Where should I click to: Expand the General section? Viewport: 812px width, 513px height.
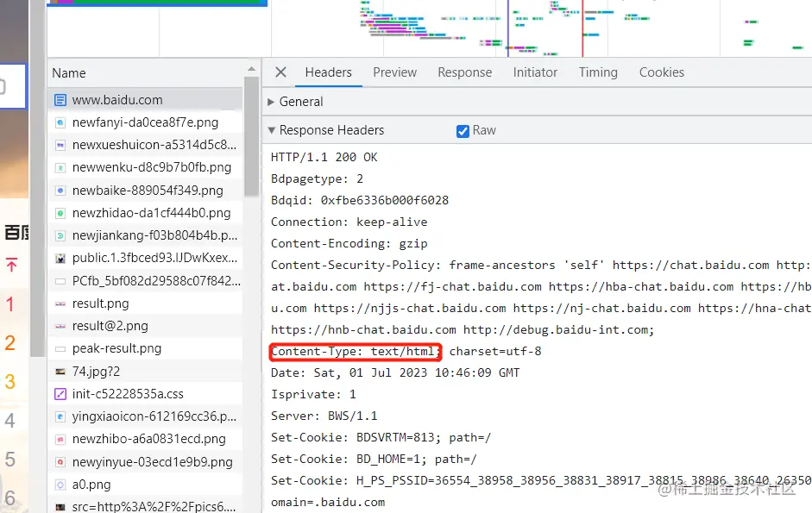tap(271, 102)
